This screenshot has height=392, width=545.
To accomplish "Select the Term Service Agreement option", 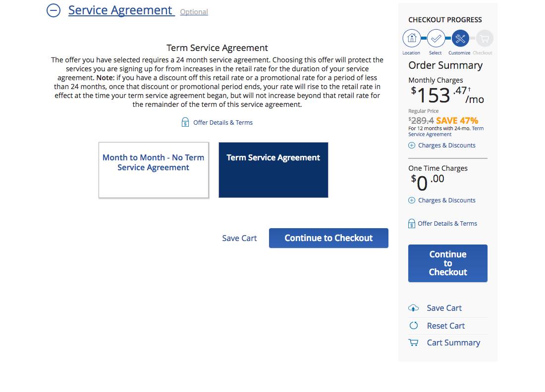I will click(273, 170).
